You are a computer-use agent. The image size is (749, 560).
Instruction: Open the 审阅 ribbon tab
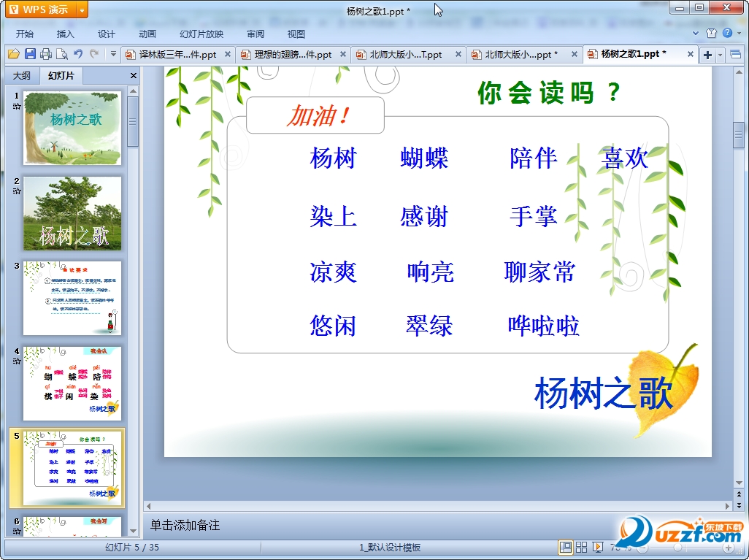(x=256, y=34)
